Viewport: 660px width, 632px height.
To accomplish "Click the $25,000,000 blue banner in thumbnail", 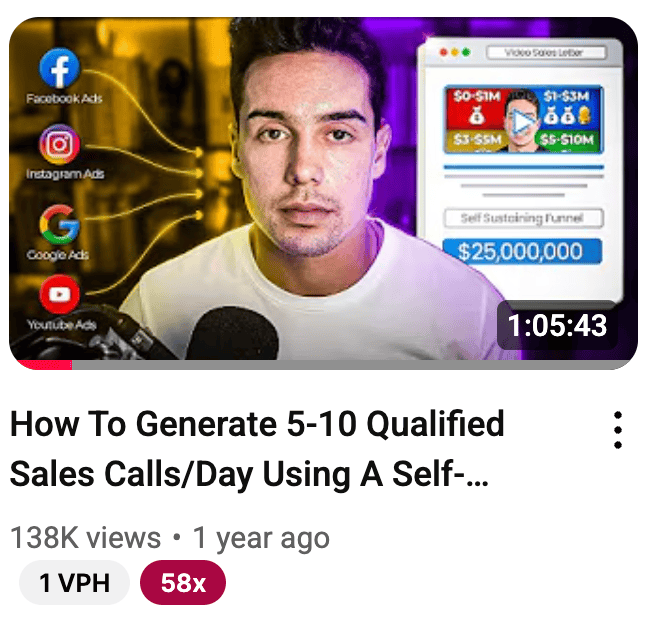I will pyautogui.click(x=522, y=251).
